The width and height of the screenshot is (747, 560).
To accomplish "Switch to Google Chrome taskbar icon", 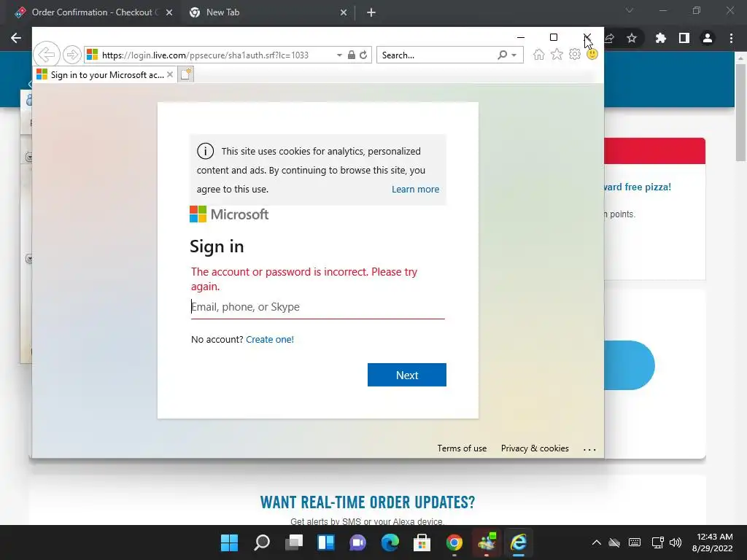I will point(454,542).
